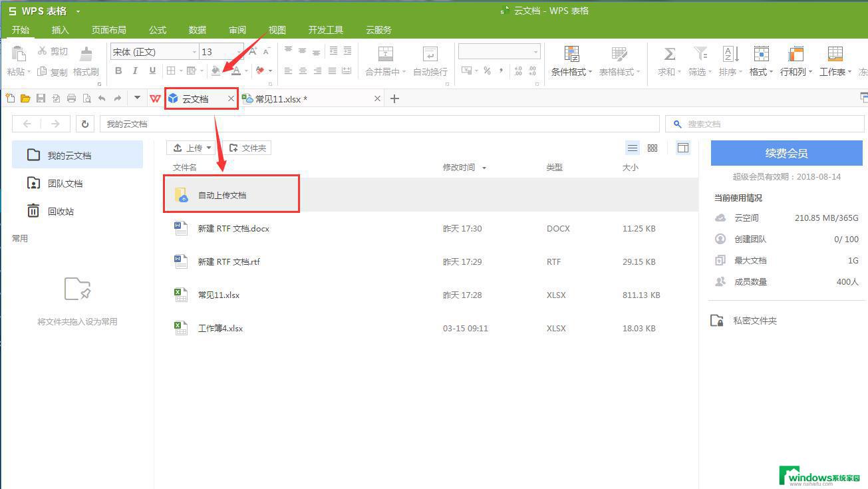
Task: Click the Paste clipboard icon
Action: pyautogui.click(x=19, y=53)
